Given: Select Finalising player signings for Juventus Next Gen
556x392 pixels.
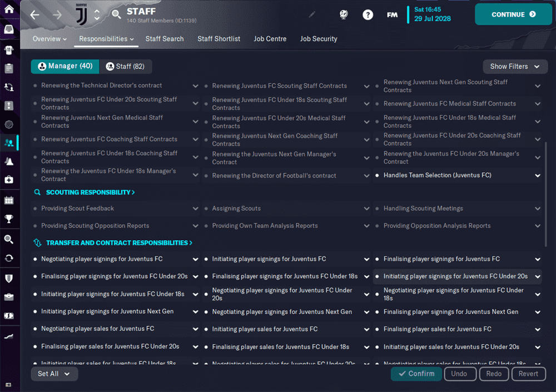Looking at the screenshot, I should [456, 312].
